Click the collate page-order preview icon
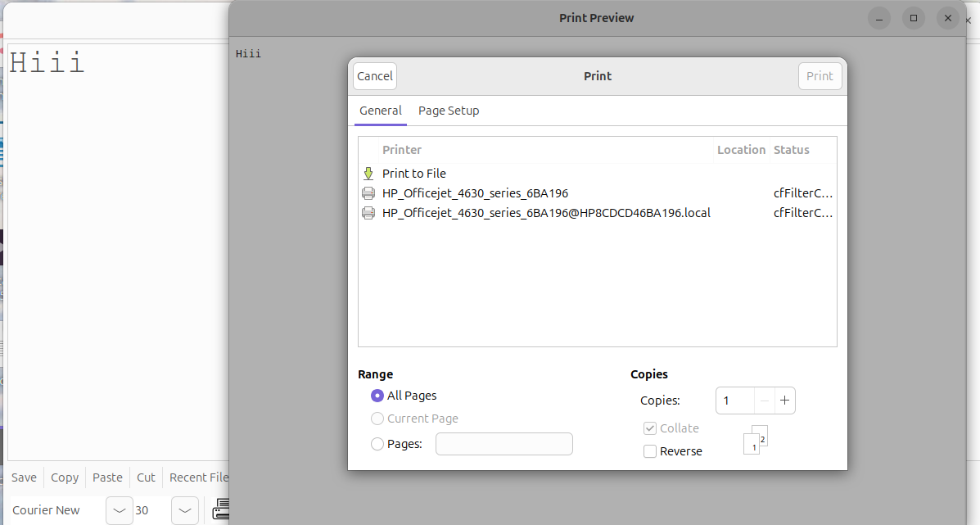This screenshot has height=525, width=980. (754, 440)
